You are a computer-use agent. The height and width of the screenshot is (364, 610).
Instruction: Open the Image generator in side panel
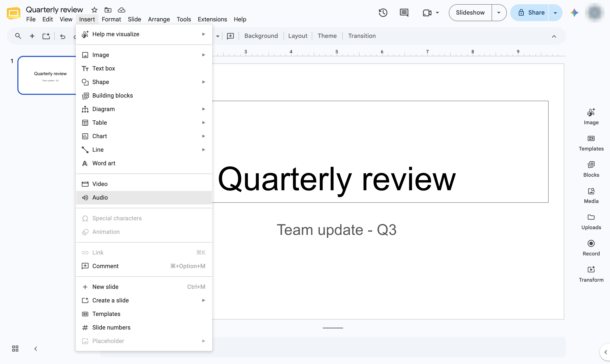(591, 117)
